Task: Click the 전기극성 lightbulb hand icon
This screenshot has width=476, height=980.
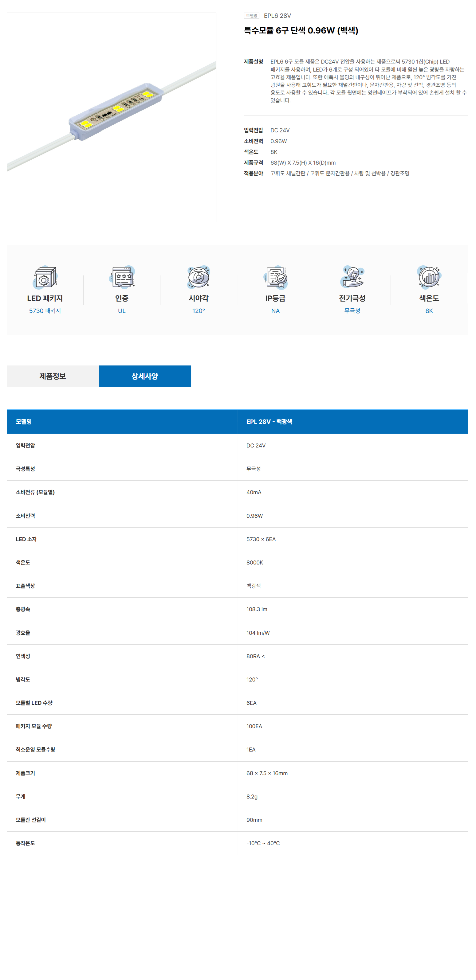Action: click(352, 277)
